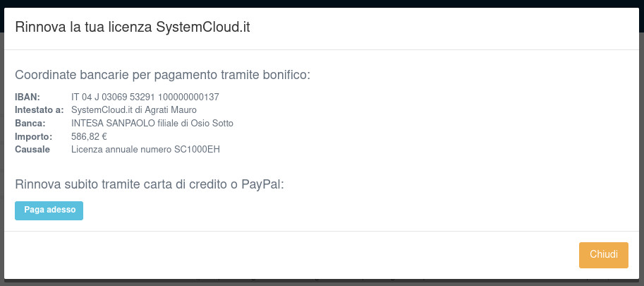This screenshot has width=644, height=286.
Task: Click the Paga adesso button
Action: (x=49, y=210)
